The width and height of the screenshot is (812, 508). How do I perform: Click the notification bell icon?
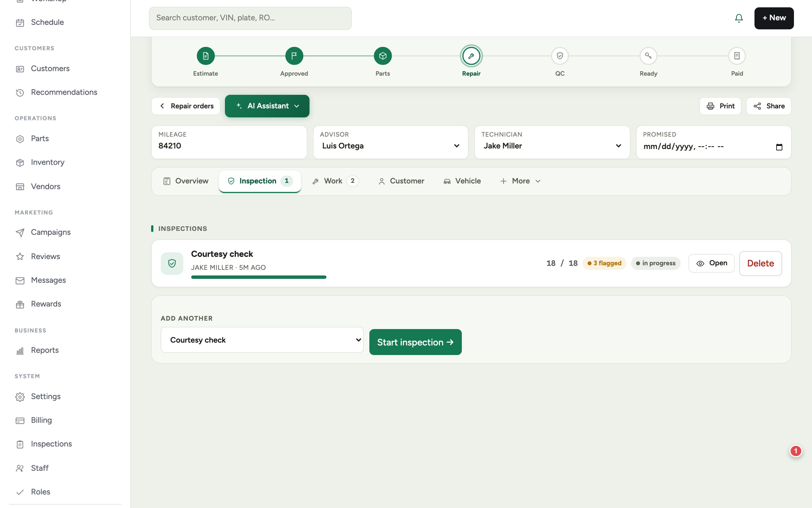[x=738, y=18]
